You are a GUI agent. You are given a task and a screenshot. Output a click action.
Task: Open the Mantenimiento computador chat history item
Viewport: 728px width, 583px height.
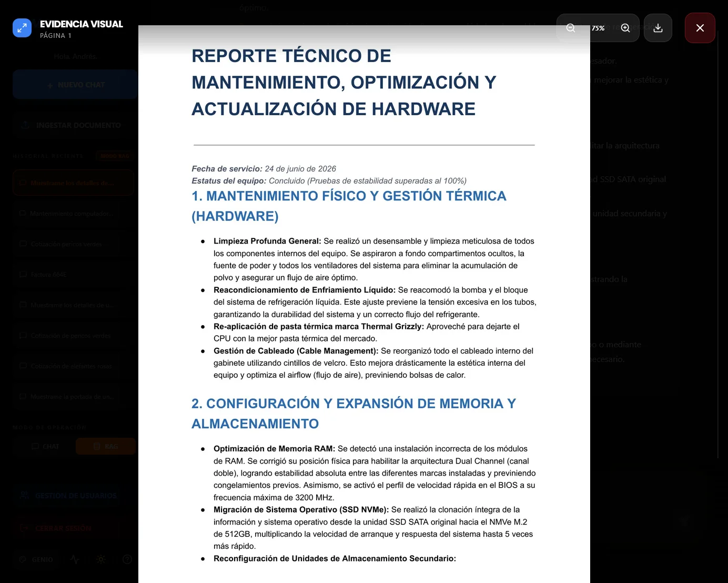pos(67,214)
